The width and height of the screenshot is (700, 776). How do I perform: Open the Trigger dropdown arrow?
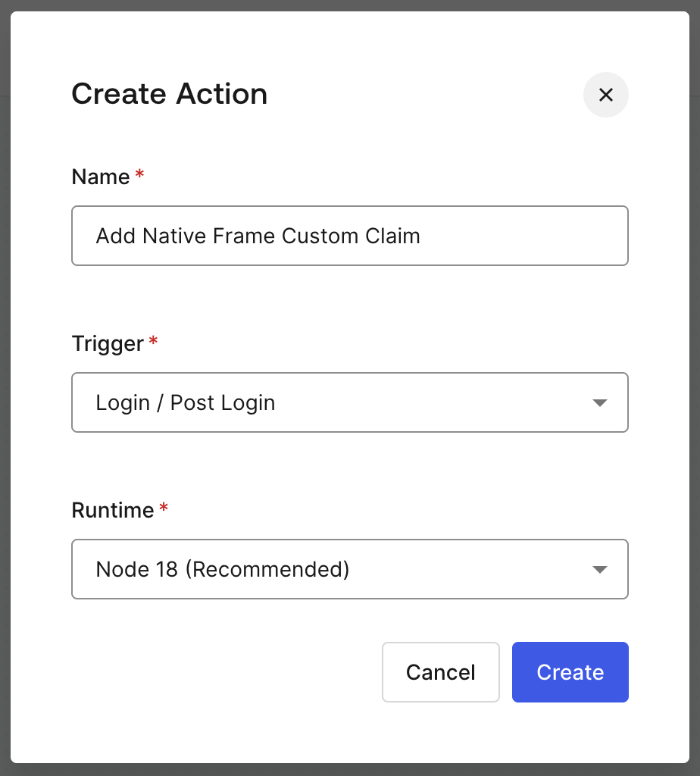click(x=599, y=403)
